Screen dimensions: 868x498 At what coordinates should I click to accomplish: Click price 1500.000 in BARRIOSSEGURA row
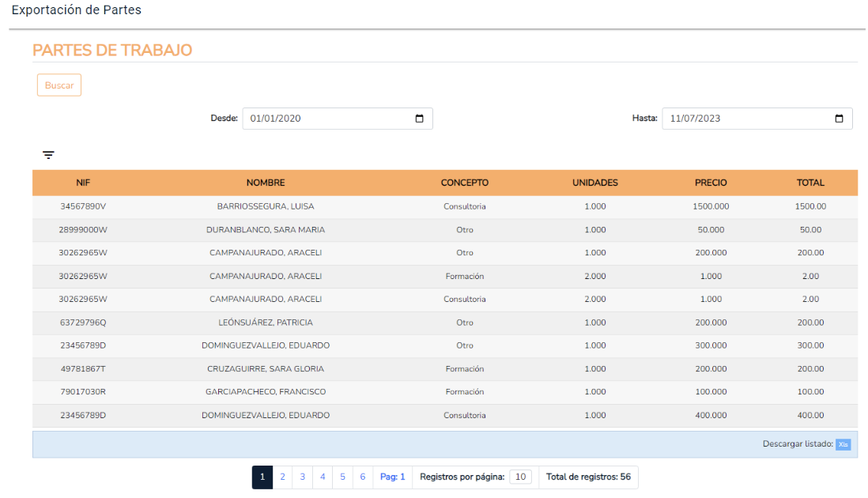click(x=711, y=206)
